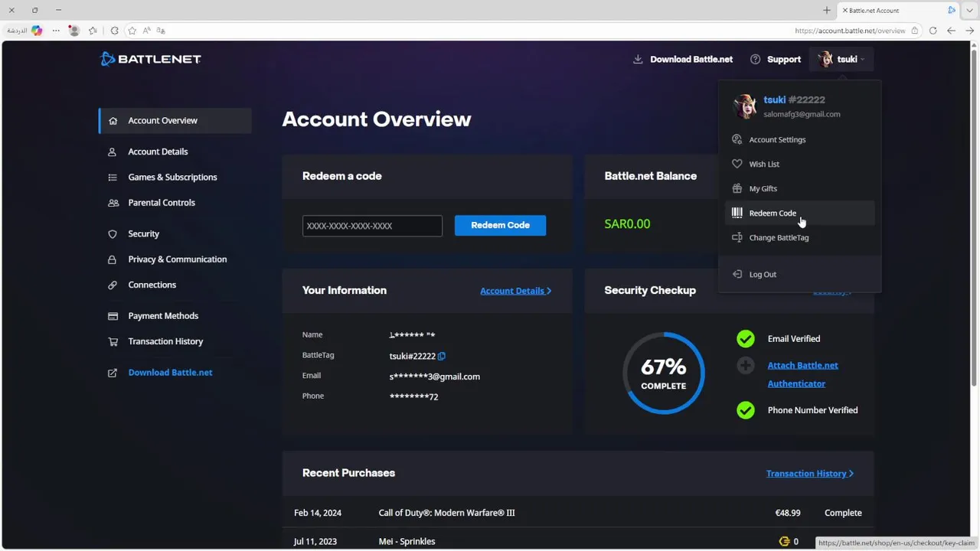Click the plus icon beside Attach Battle.net Authenticator
Image resolution: width=980 pixels, height=551 pixels.
pos(746,366)
